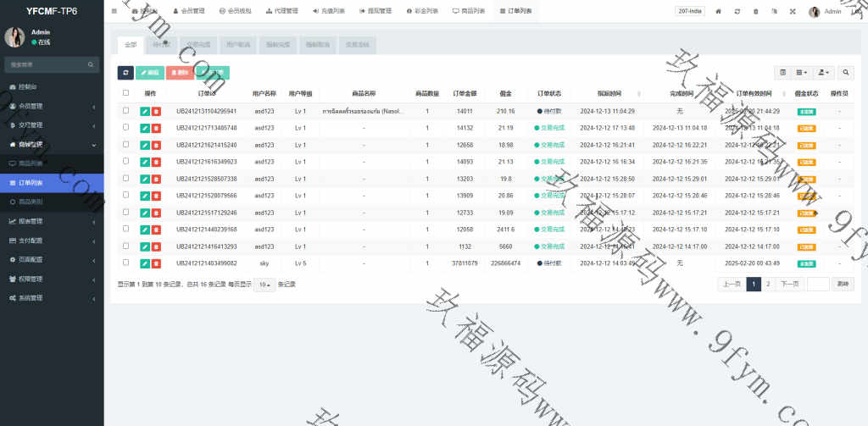Click green edit icon for order UB2412131104295941
Image resolution: width=868 pixels, height=426 pixels.
(145, 111)
